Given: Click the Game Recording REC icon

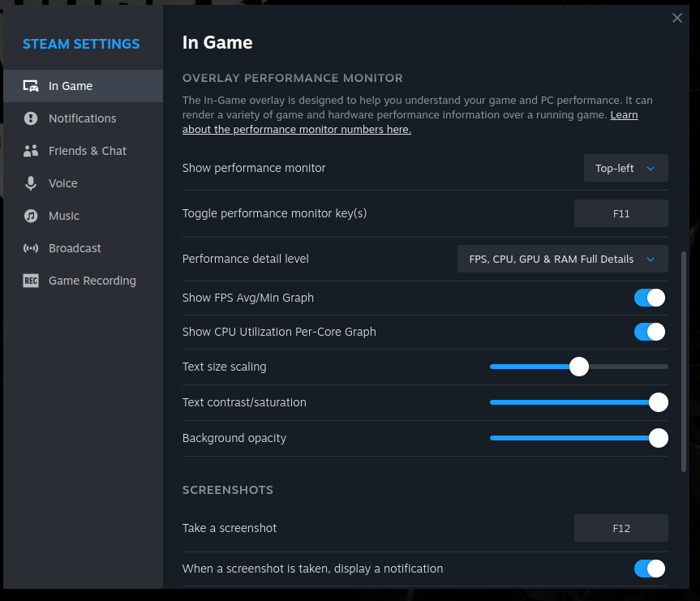Looking at the screenshot, I should 31,281.
